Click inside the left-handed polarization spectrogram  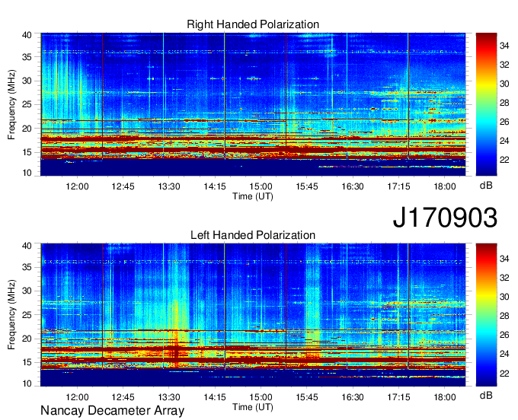(x=253, y=314)
